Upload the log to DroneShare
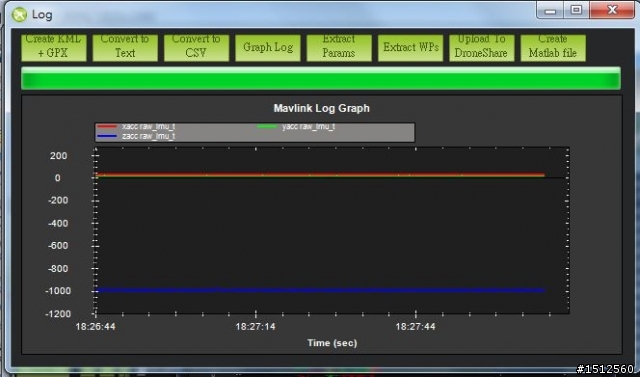This screenshot has height=377, width=640. coord(482,47)
